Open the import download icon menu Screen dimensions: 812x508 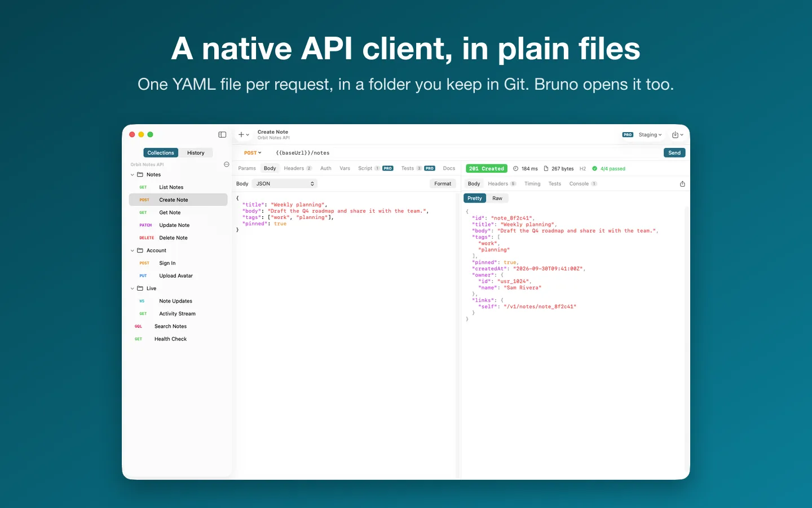(678, 134)
